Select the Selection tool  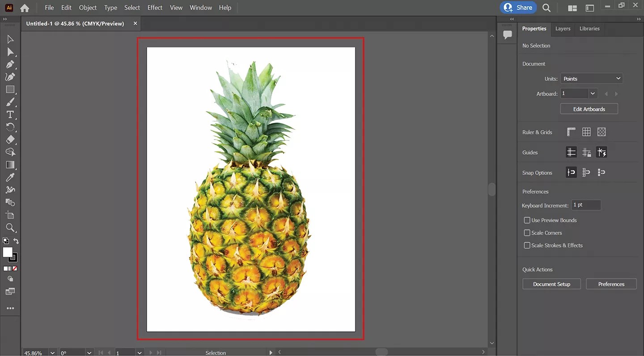pos(11,39)
